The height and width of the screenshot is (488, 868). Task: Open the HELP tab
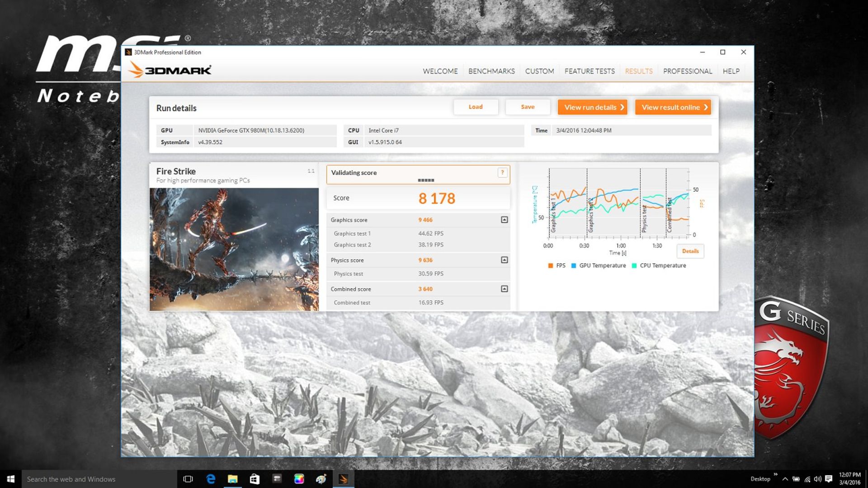point(731,71)
